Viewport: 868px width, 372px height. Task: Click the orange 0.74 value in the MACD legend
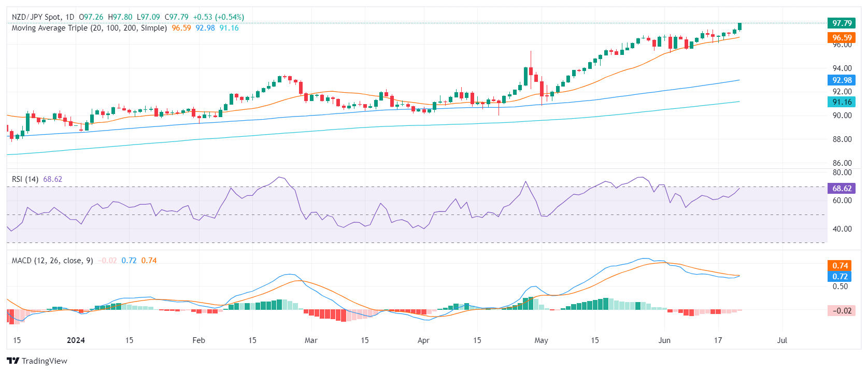[149, 261]
